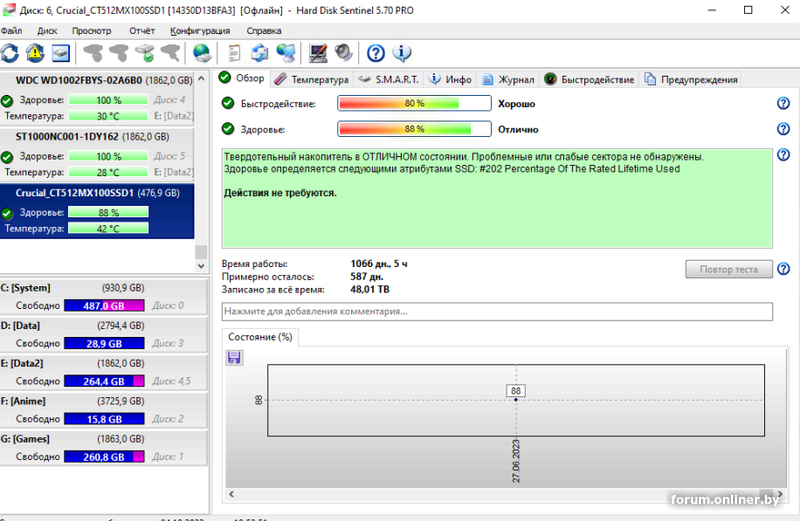
Task: Switch to the Температура tab
Action: tap(312, 79)
